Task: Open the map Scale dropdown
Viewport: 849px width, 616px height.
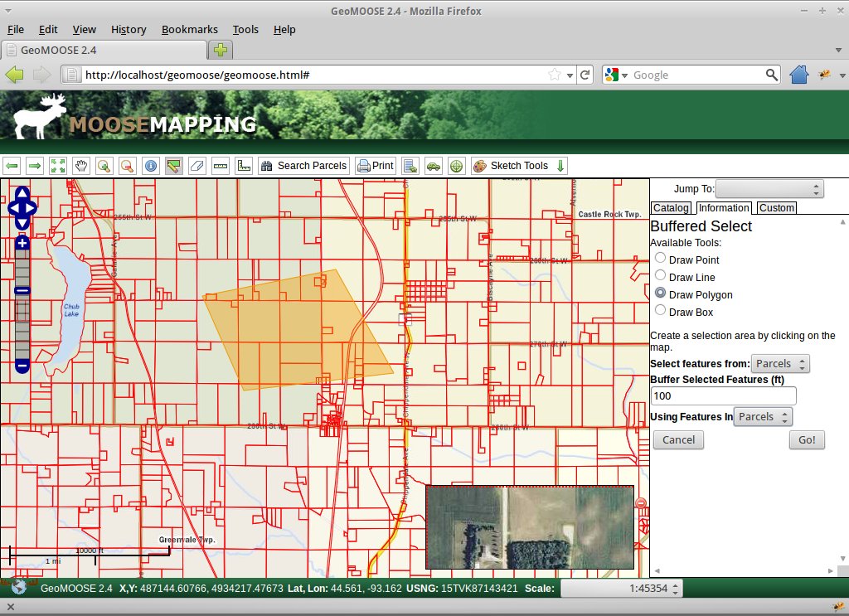Action: click(x=622, y=589)
